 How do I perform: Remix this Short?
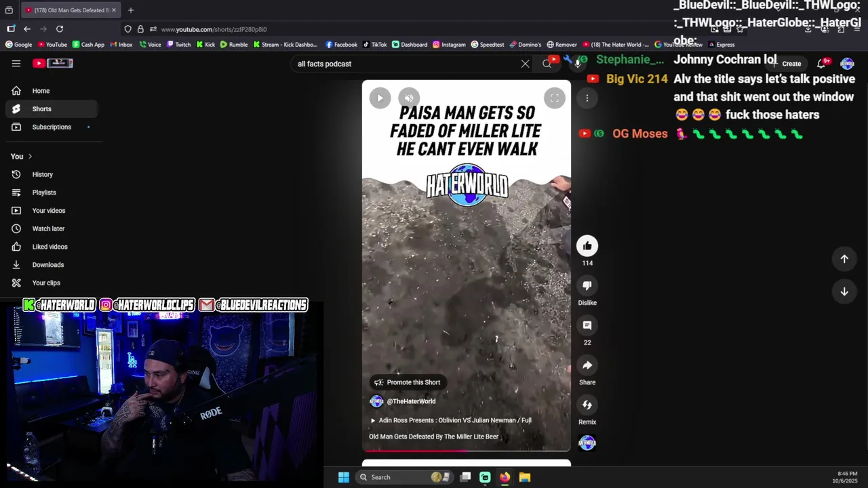coord(587,405)
